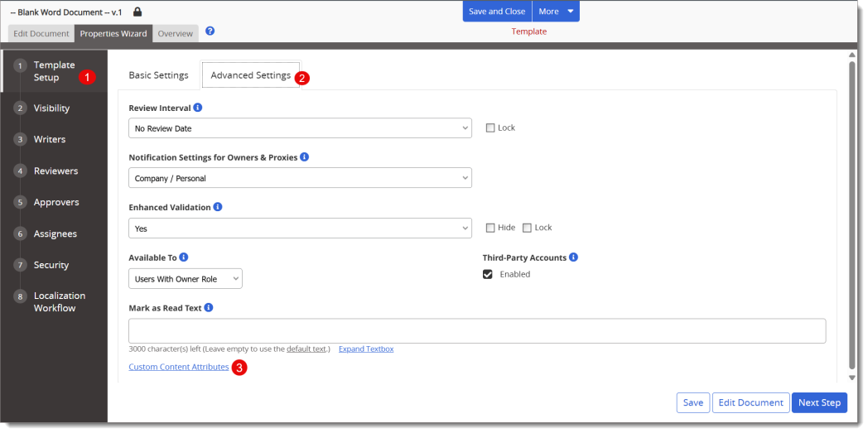Check the Enhanced Validation Hide checkbox
Screen dimensions: 868x433
pos(490,228)
